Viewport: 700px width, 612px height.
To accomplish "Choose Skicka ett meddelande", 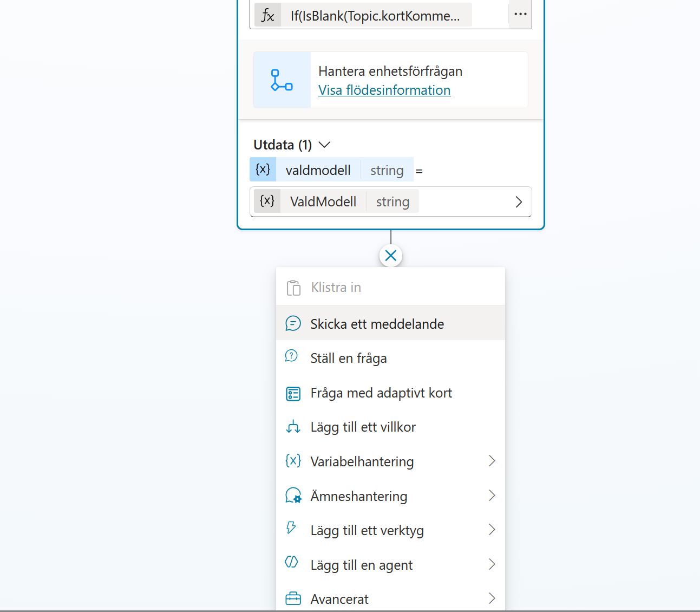I will tap(390, 323).
